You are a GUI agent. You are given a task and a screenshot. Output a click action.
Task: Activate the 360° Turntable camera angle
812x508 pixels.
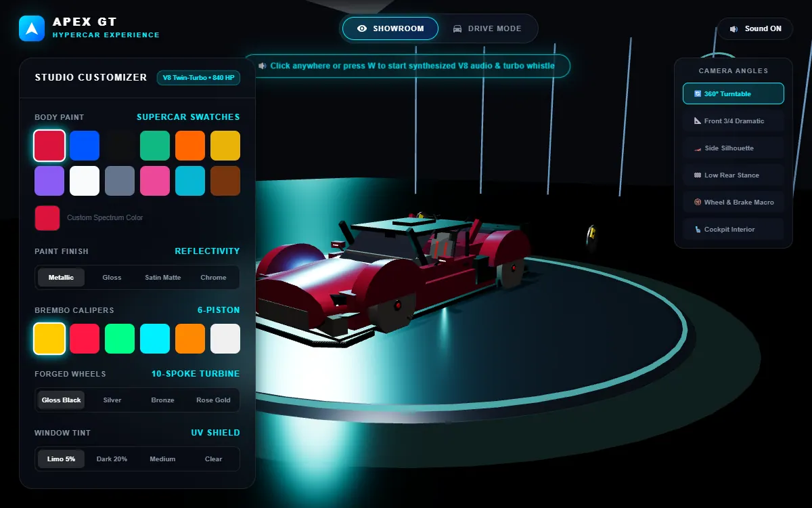(x=734, y=93)
